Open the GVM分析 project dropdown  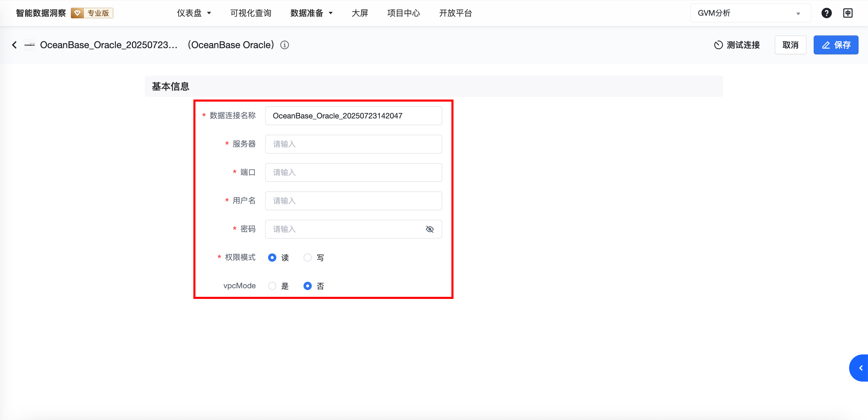point(750,13)
